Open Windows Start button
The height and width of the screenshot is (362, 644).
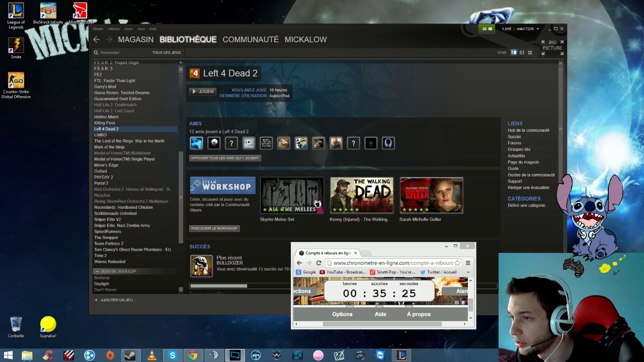point(8,355)
